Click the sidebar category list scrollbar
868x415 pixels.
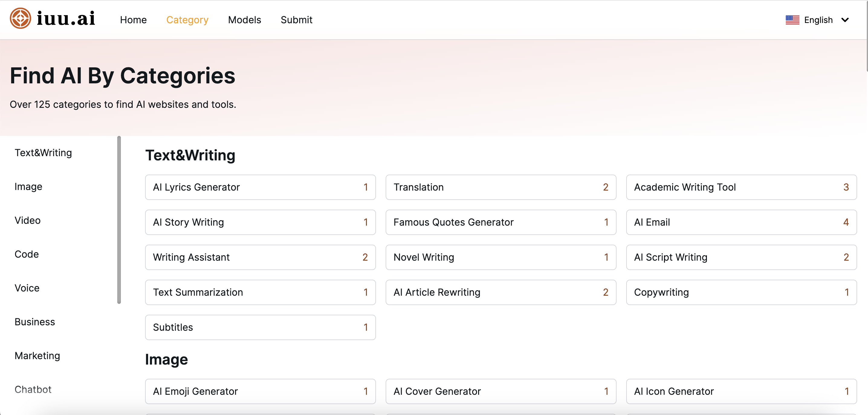point(119,220)
